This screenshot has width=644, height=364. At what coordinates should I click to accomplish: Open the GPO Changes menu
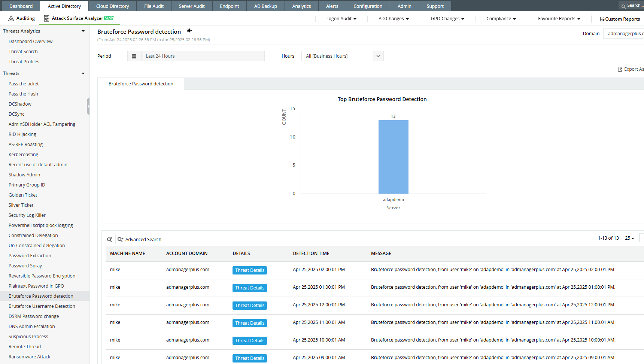[x=447, y=18]
